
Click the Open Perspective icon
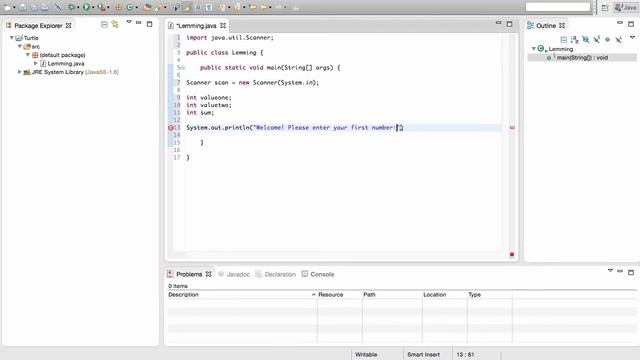tap(605, 7)
